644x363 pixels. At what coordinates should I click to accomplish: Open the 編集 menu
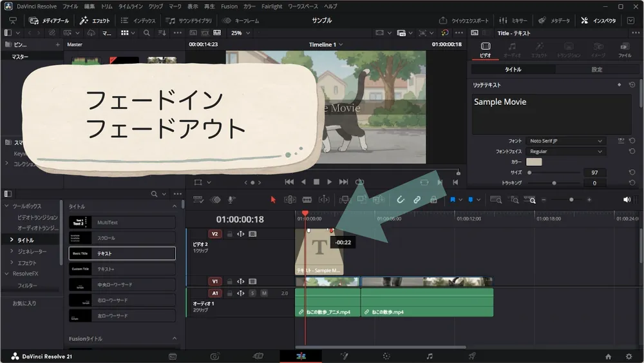pos(89,6)
